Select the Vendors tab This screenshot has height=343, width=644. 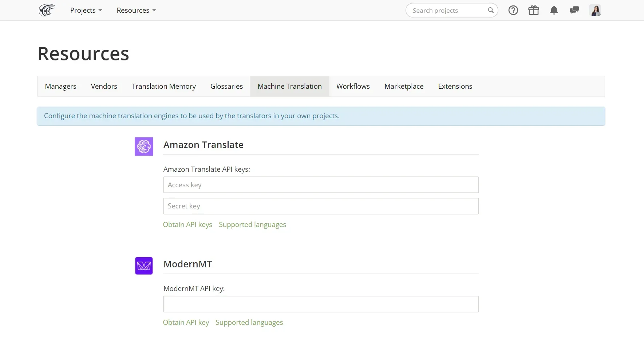click(x=104, y=87)
